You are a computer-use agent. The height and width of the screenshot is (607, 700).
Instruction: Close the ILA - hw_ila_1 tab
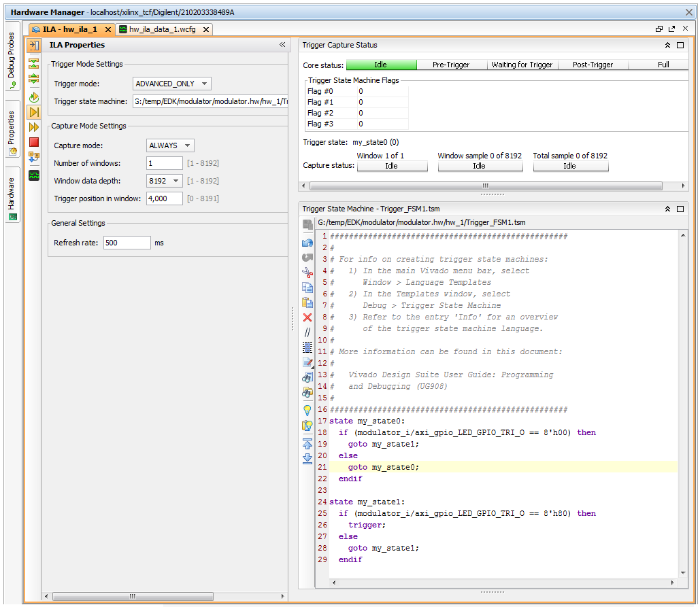107,29
